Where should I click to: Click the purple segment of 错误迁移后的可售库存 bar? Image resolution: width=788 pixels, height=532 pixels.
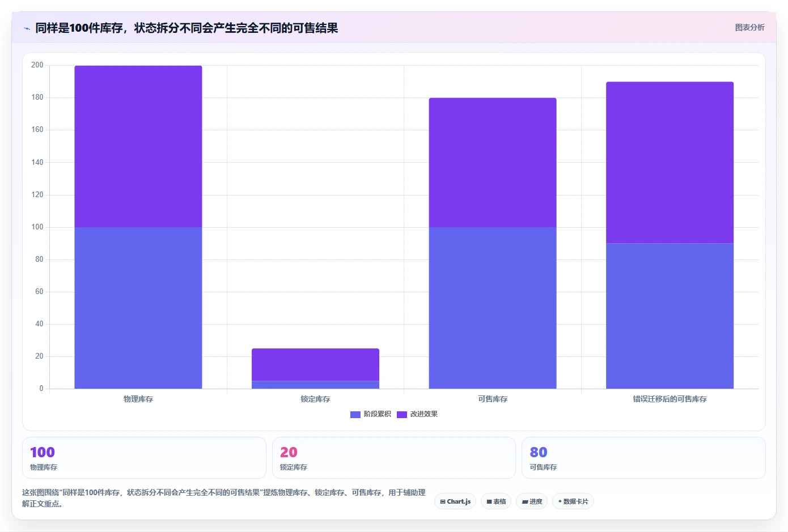pyautogui.click(x=670, y=163)
